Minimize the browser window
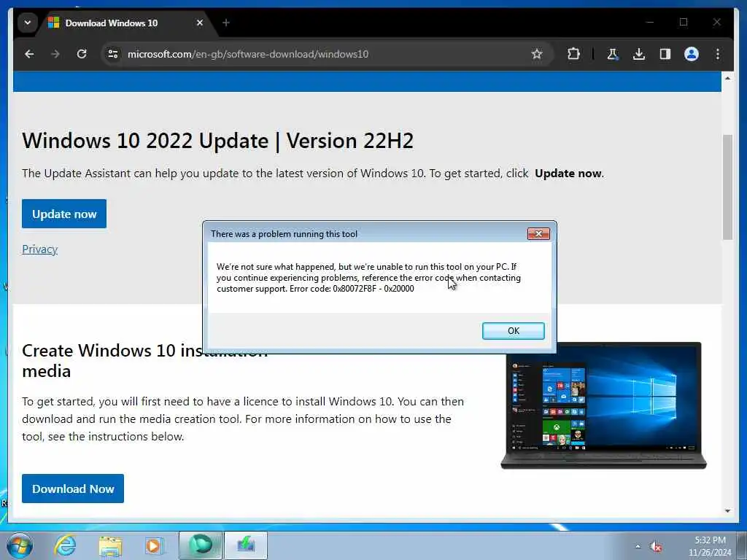Screen dimensions: 747x560 (650, 23)
